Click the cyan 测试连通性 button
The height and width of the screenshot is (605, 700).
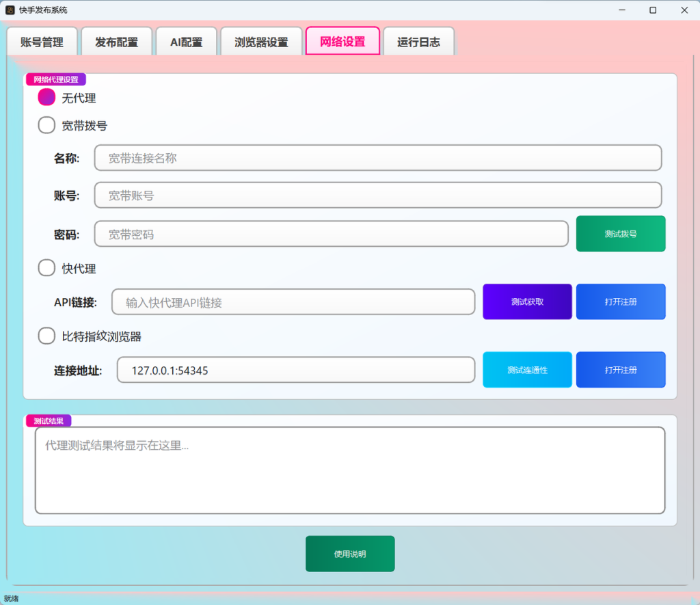point(527,370)
